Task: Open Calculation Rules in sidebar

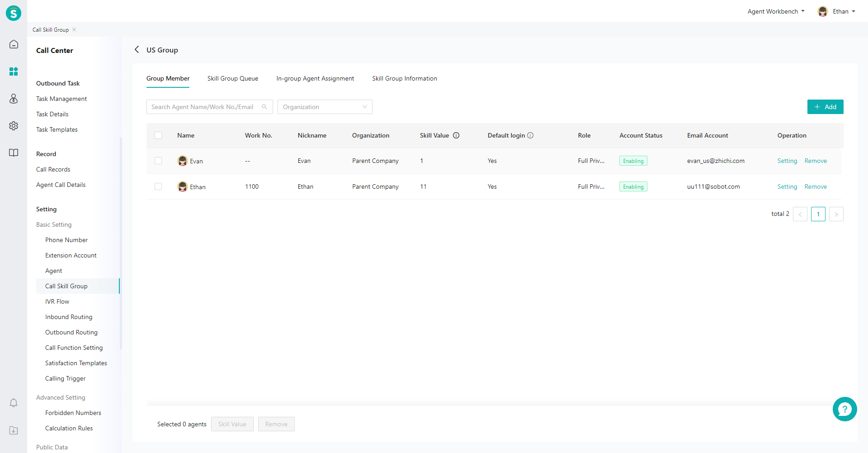Action: 69,428
